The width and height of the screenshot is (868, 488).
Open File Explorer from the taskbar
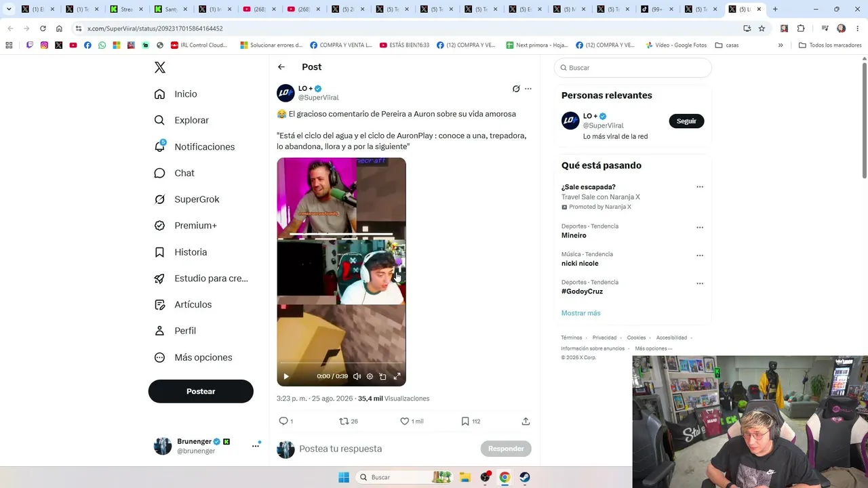pyautogui.click(x=465, y=477)
